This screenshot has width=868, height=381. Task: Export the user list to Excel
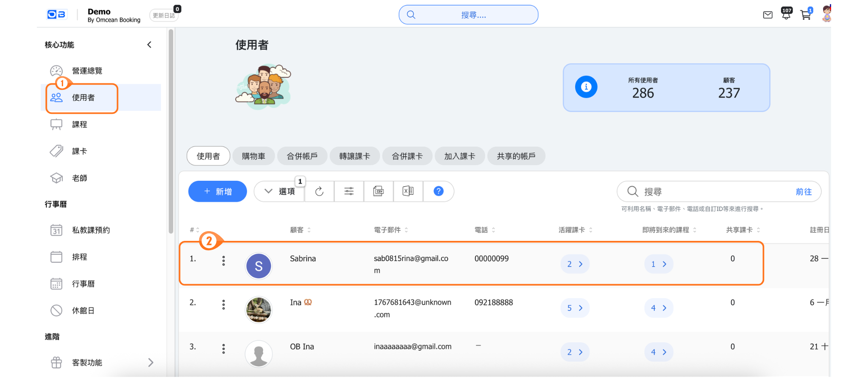click(x=408, y=191)
